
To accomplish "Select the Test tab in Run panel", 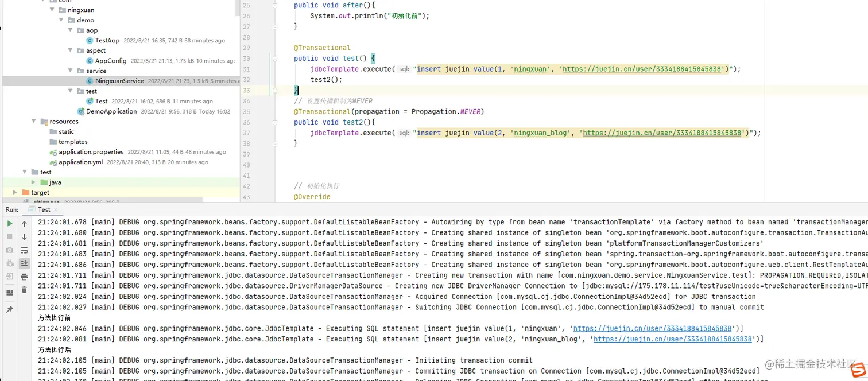I will tap(44, 209).
